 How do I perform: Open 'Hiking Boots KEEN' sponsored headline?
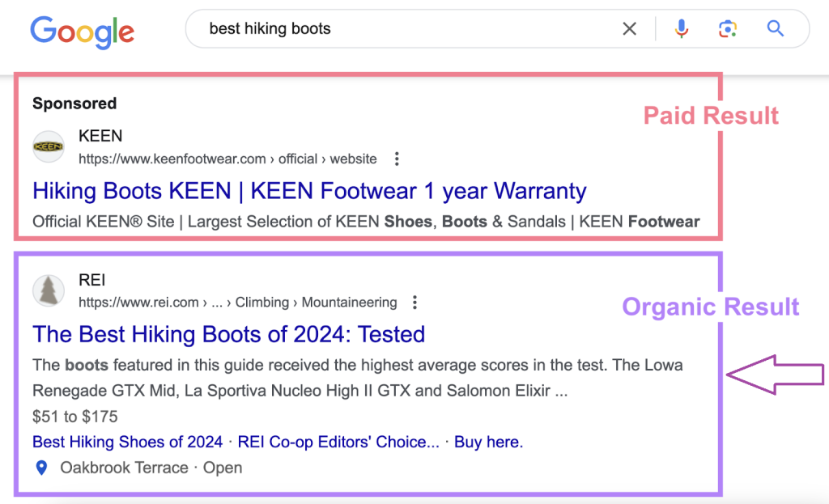[309, 192]
